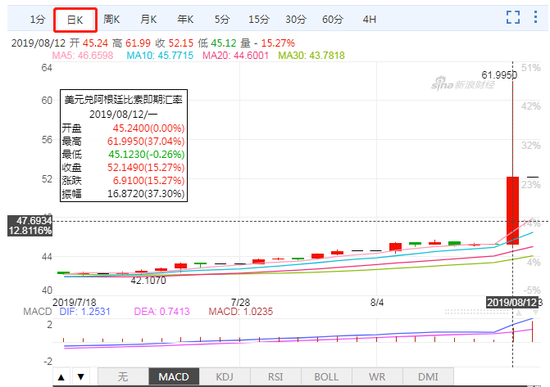Click the up triangle indicator arrow

point(61,377)
